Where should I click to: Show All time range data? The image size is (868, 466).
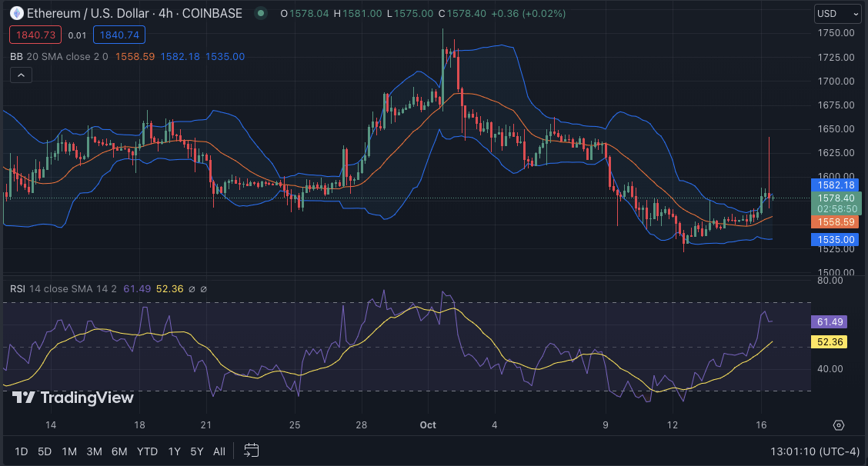coord(219,451)
